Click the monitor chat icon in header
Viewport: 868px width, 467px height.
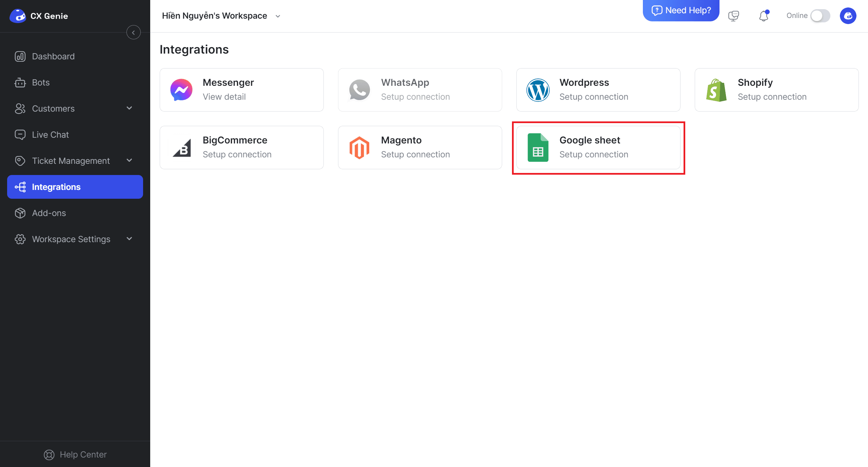click(x=734, y=16)
